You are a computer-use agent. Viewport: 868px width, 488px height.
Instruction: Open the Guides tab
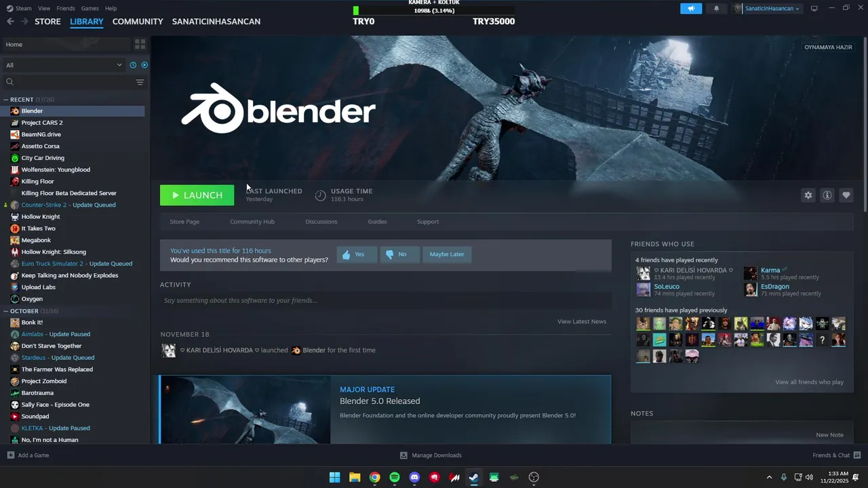[377, 222]
